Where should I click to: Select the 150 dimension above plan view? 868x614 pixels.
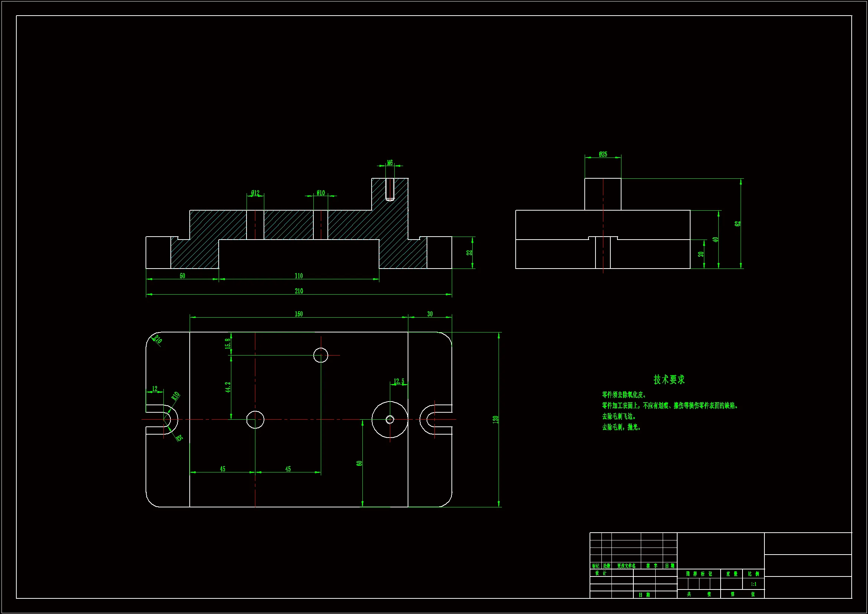tap(298, 314)
